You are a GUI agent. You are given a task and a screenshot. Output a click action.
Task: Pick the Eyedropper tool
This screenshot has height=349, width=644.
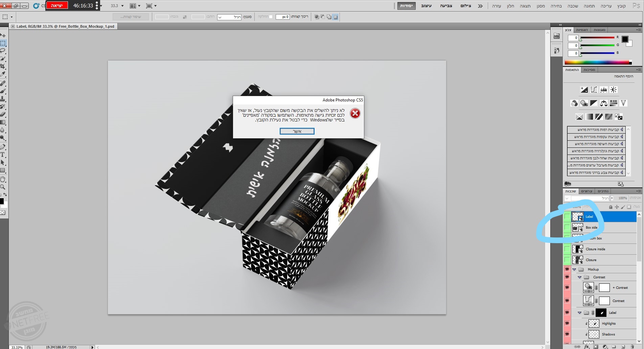point(3,74)
